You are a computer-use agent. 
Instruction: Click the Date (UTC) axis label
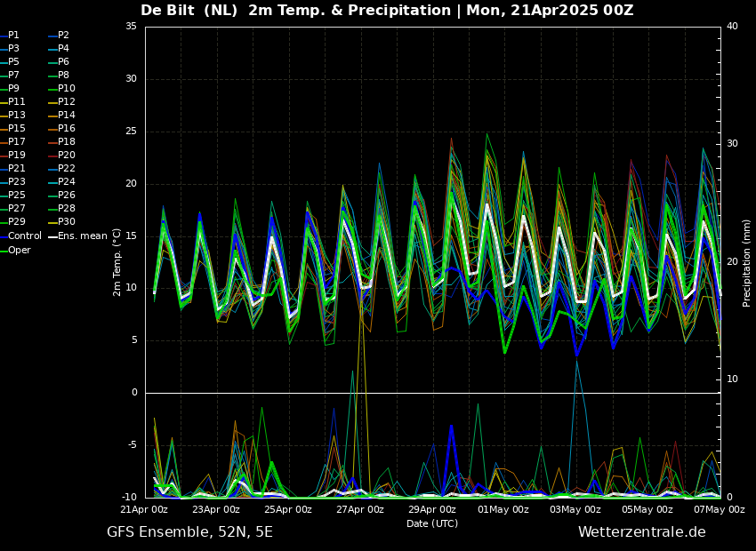(431, 523)
